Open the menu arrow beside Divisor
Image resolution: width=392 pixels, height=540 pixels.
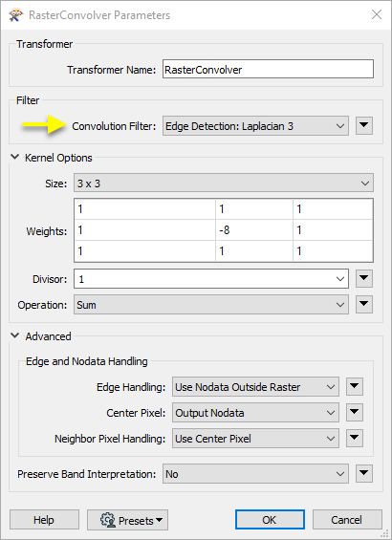(x=364, y=278)
